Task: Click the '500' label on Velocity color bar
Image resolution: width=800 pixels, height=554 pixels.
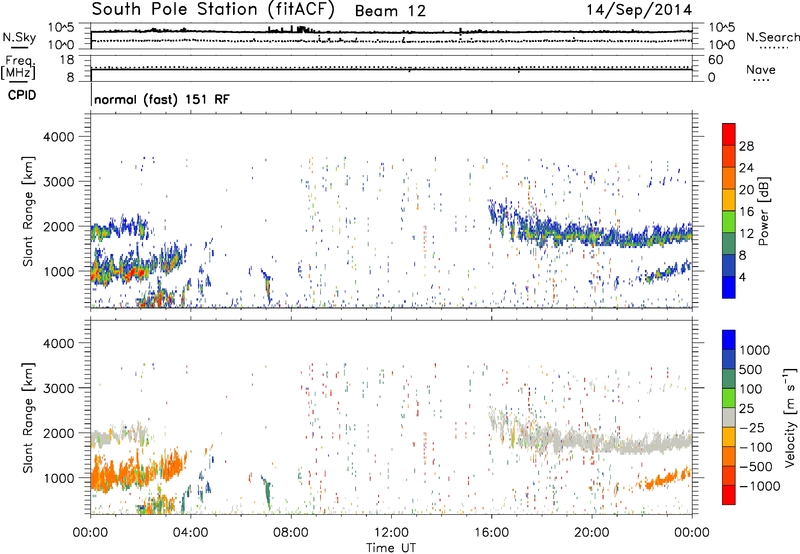Action: point(750,369)
